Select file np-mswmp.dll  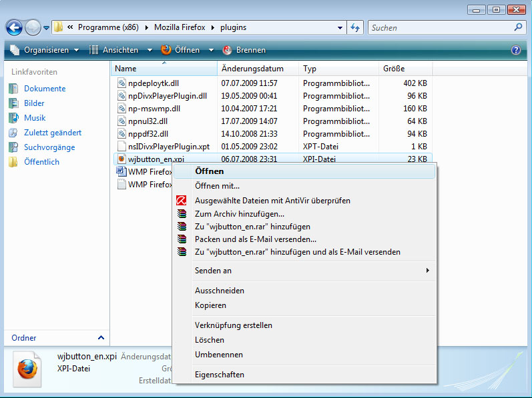point(154,109)
